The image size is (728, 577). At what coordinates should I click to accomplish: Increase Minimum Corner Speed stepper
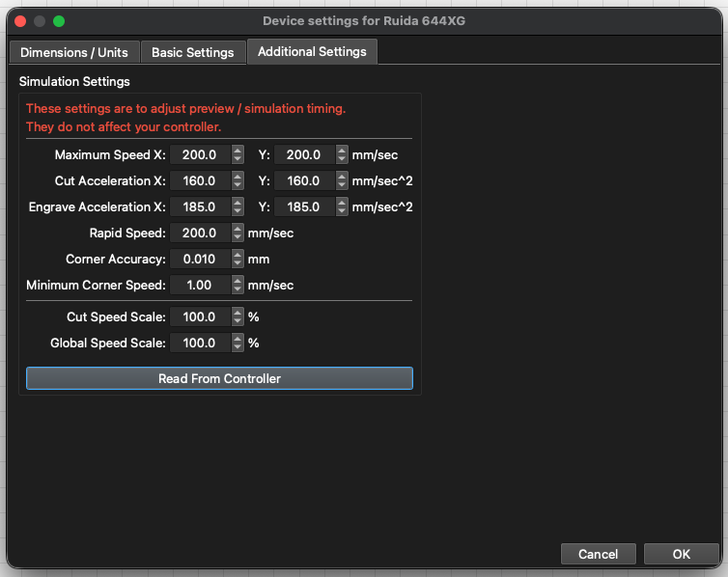tap(238, 281)
